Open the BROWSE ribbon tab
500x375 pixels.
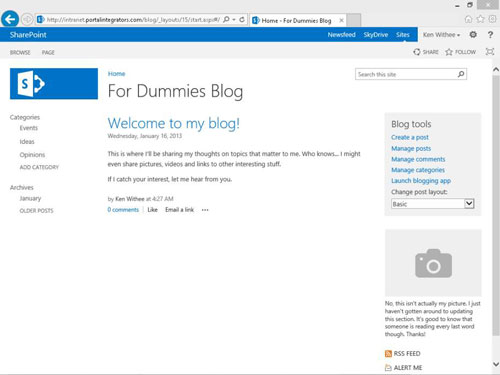tap(20, 52)
